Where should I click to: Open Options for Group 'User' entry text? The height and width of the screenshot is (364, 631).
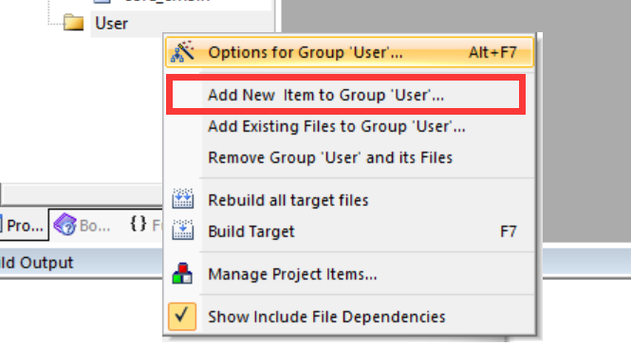coord(305,52)
